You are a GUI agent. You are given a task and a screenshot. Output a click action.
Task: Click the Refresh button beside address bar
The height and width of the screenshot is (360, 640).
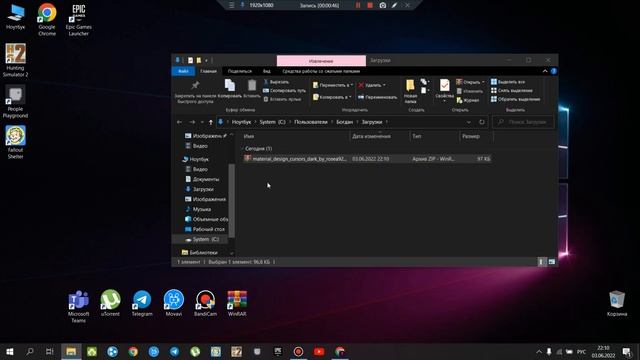tap(482, 122)
